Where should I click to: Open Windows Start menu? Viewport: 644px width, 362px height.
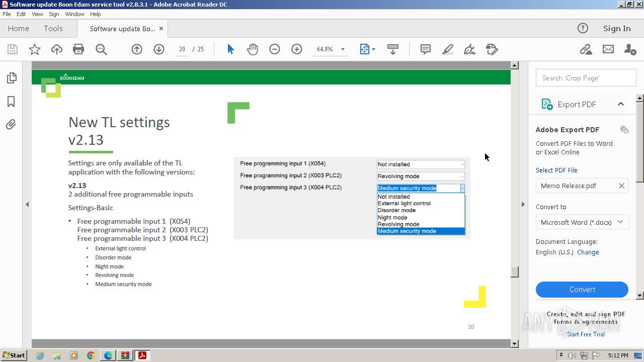coord(14,355)
